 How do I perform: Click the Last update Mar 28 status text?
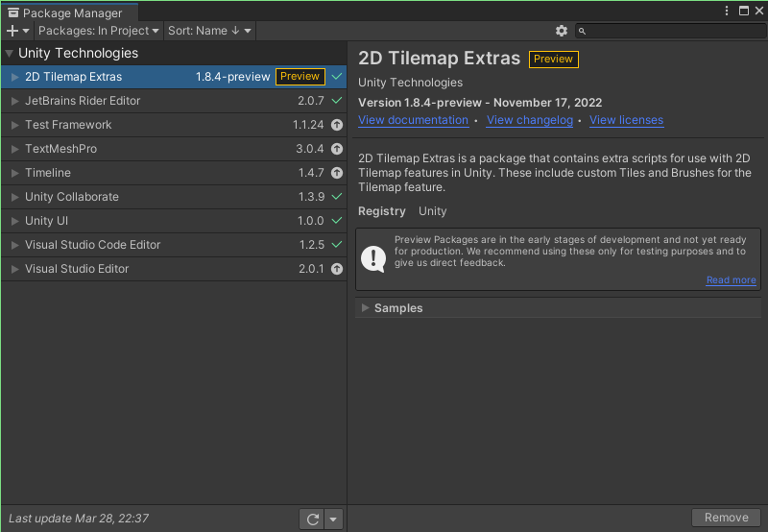point(79,519)
